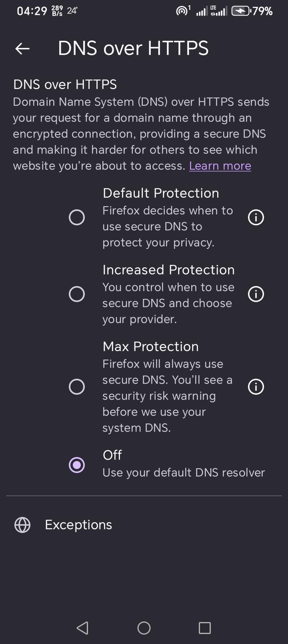Open info for Increased Protection

[256, 294]
